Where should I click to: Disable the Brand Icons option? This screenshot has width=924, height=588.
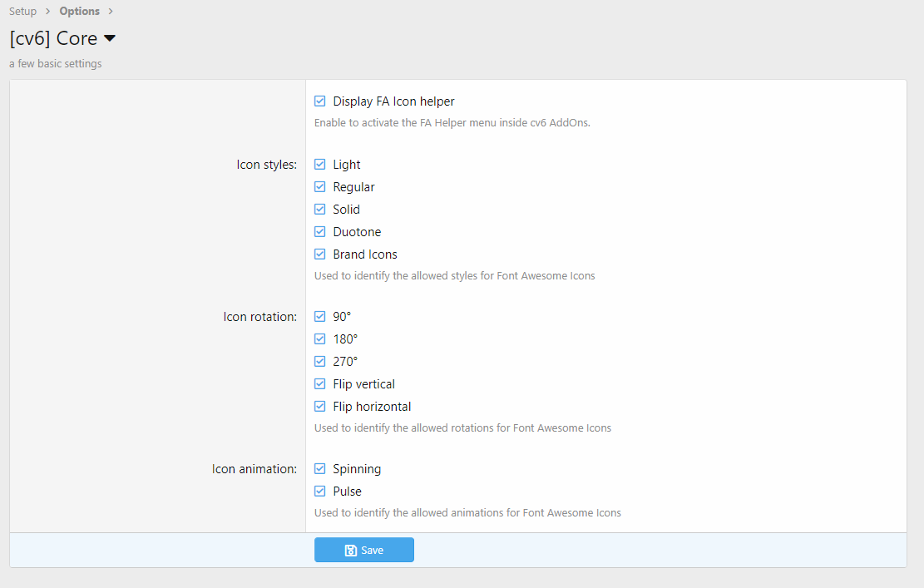[320, 254]
